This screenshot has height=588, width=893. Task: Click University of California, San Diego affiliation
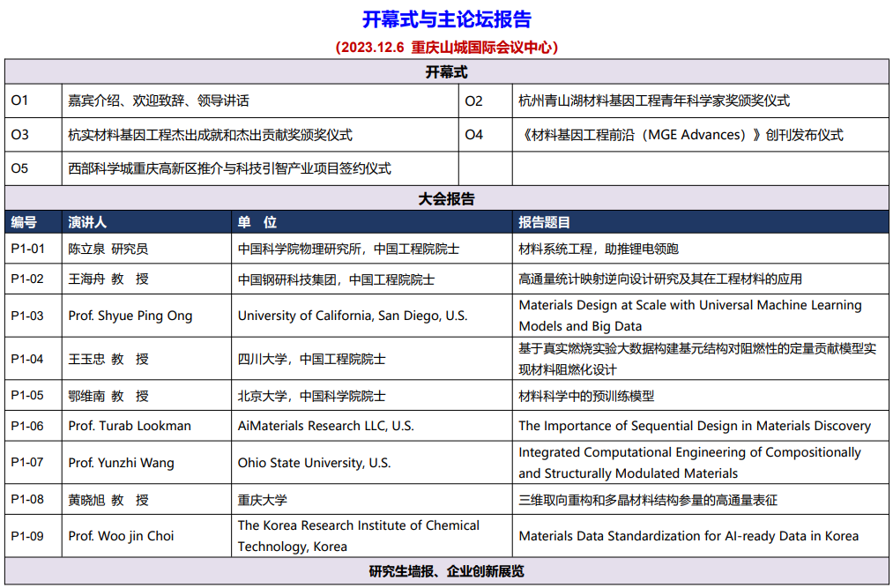pyautogui.click(x=353, y=316)
